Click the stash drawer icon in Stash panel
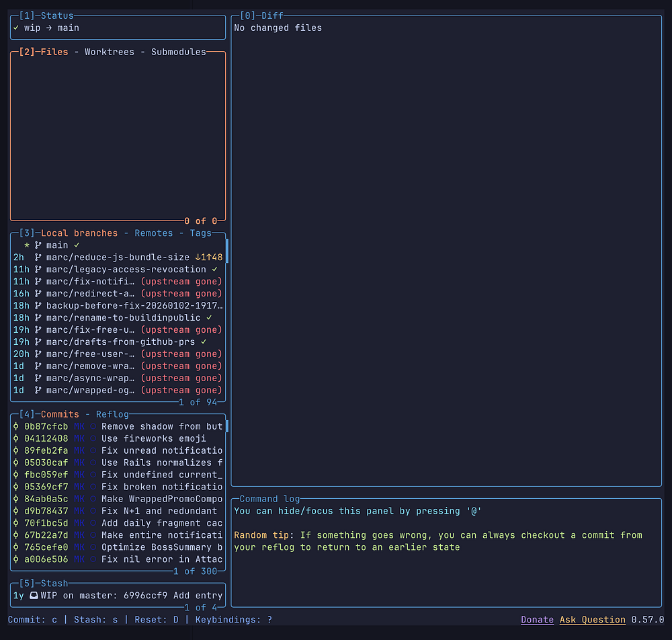 tap(34, 596)
